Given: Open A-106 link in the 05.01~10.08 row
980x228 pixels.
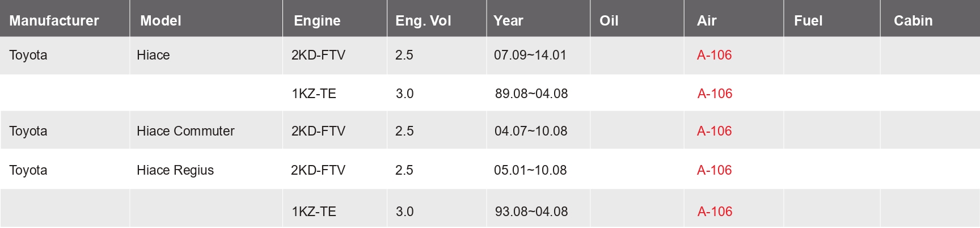Looking at the screenshot, I should coord(714,170).
